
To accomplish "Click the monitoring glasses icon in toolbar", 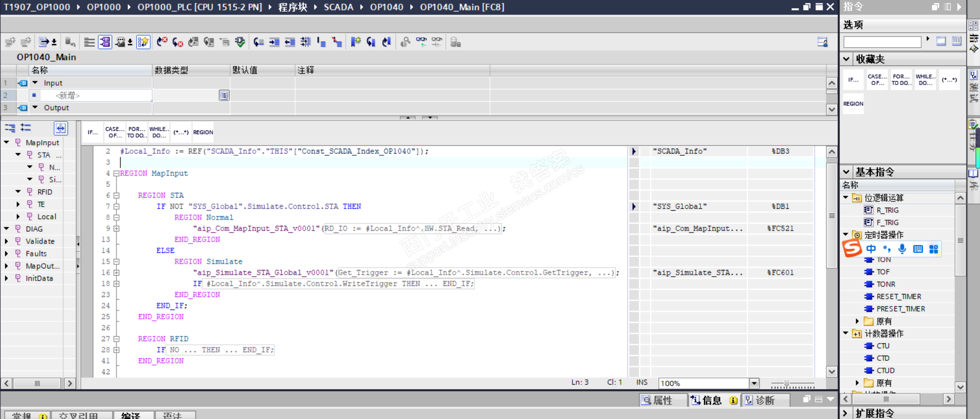I will [x=421, y=42].
